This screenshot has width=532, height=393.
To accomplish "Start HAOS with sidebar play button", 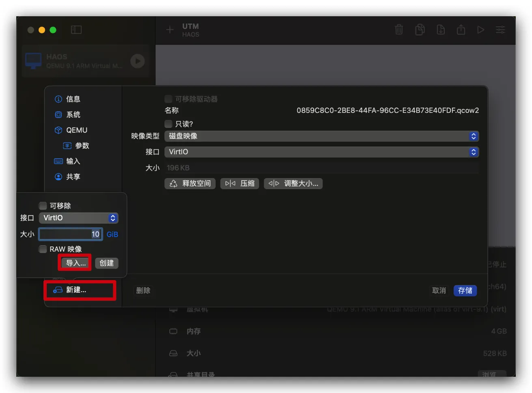I will tap(137, 61).
